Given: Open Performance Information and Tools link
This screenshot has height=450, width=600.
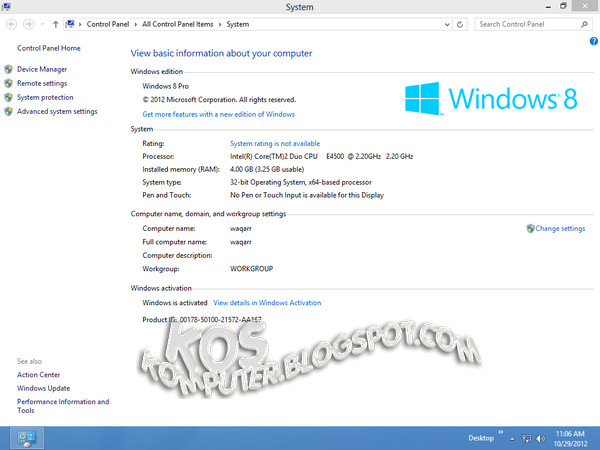Looking at the screenshot, I should (63, 406).
